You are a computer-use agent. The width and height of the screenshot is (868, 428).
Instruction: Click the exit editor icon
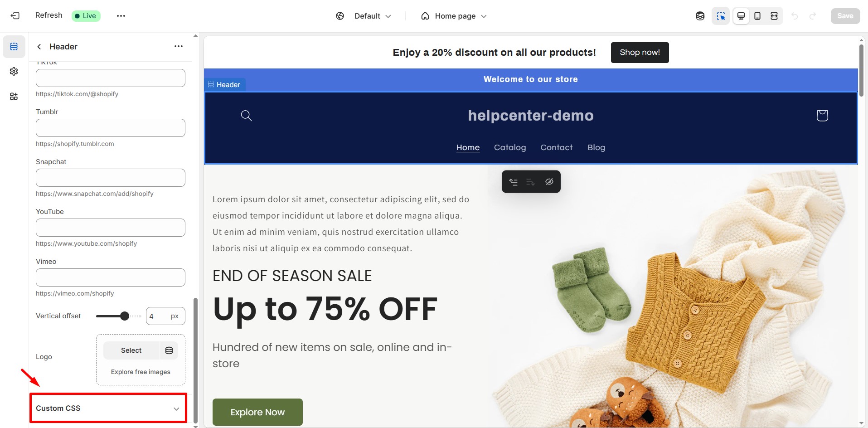coord(15,16)
